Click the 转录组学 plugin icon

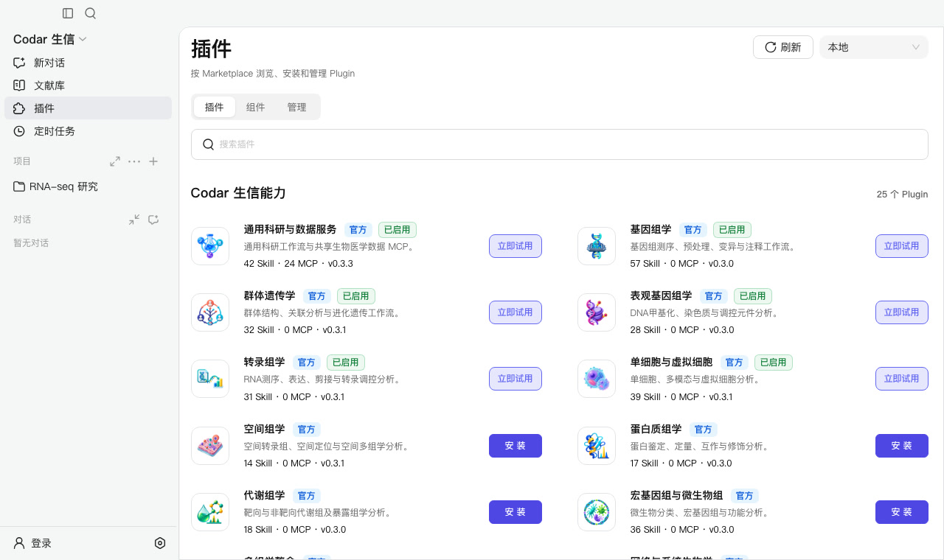pyautogui.click(x=210, y=379)
